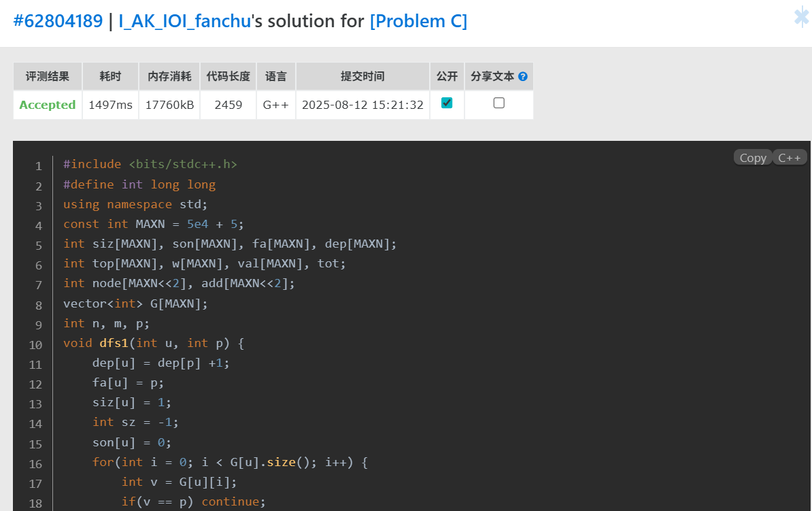Click the help icon beside 分享文本

pos(523,77)
